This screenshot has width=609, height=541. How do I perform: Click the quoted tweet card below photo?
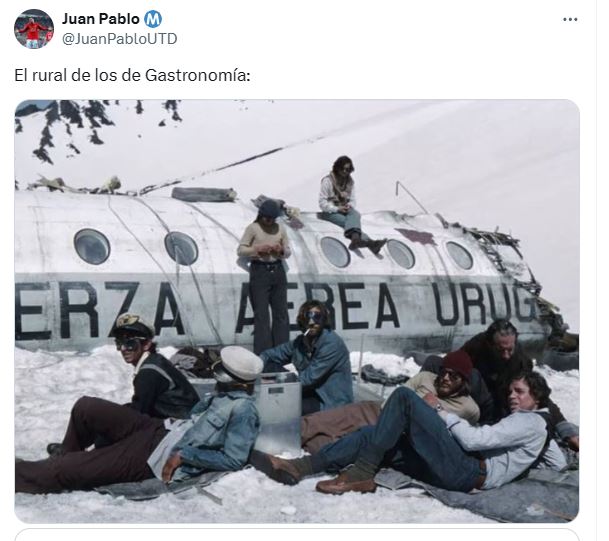coord(297,534)
